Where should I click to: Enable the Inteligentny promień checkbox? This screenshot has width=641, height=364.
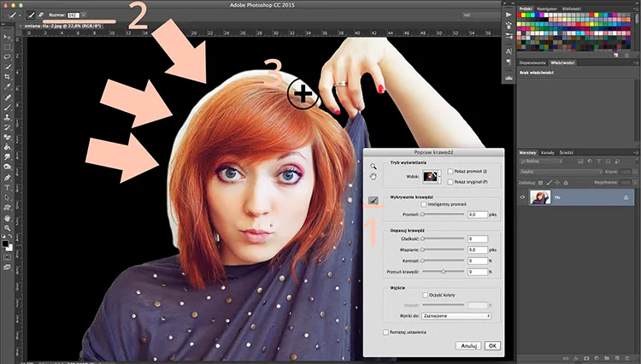423,205
